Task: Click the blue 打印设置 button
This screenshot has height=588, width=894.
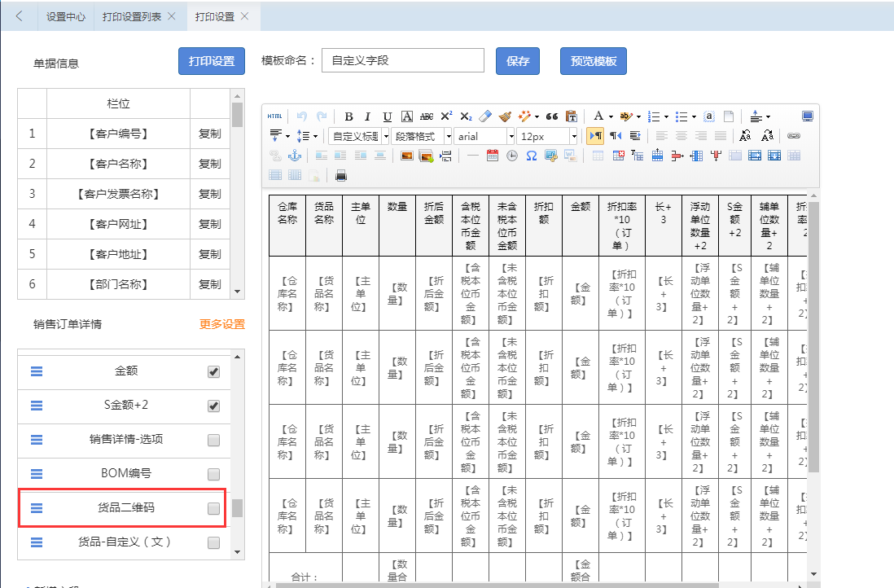Action: click(212, 61)
